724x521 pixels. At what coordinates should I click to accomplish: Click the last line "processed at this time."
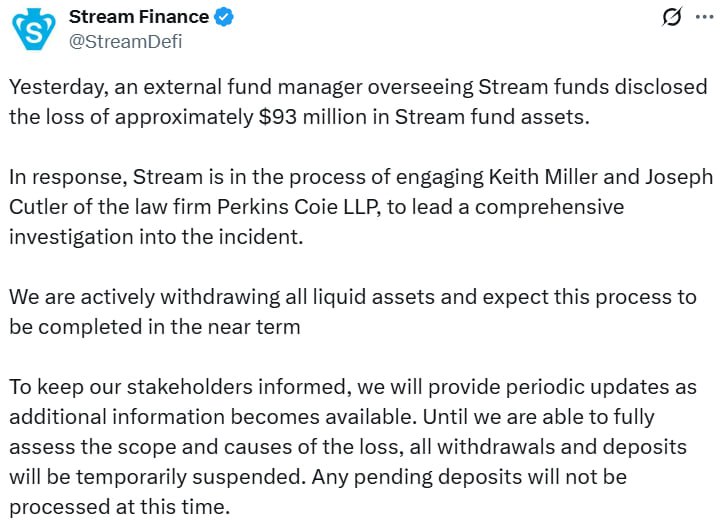(119, 506)
